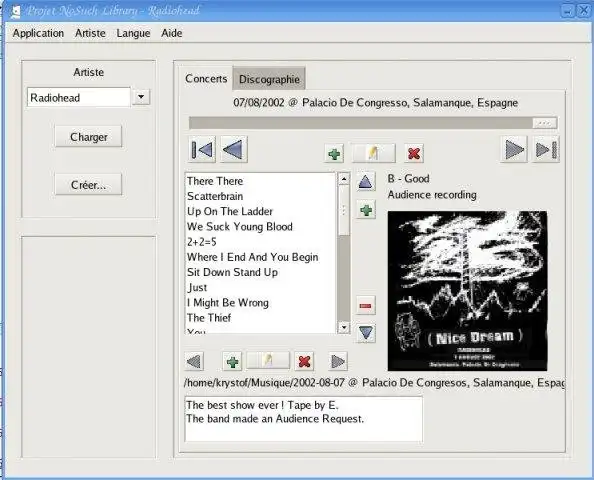Delete the concert with red cross
This screenshot has width=594, height=480.
point(414,153)
